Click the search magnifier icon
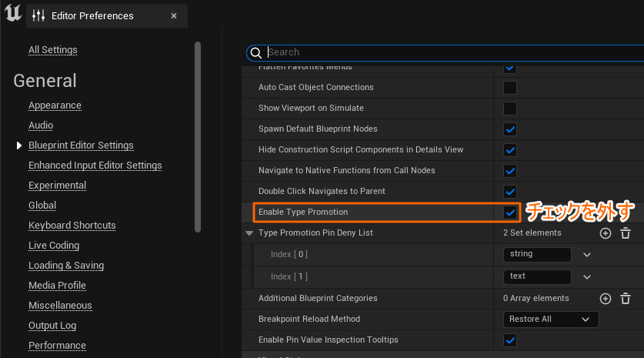644x358 pixels. coord(256,52)
